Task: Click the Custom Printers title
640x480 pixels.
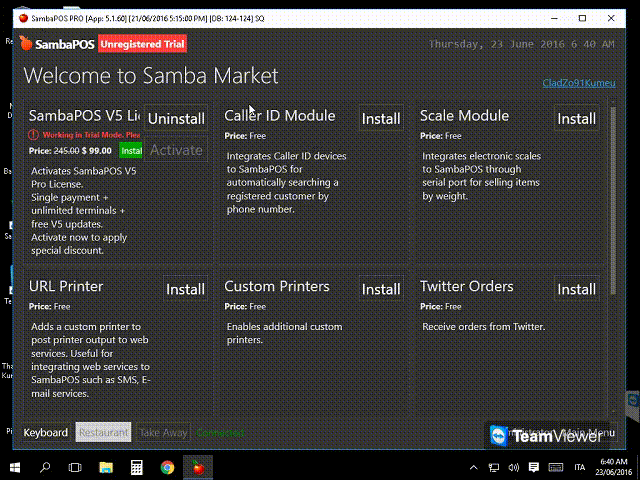Action: pos(277,287)
